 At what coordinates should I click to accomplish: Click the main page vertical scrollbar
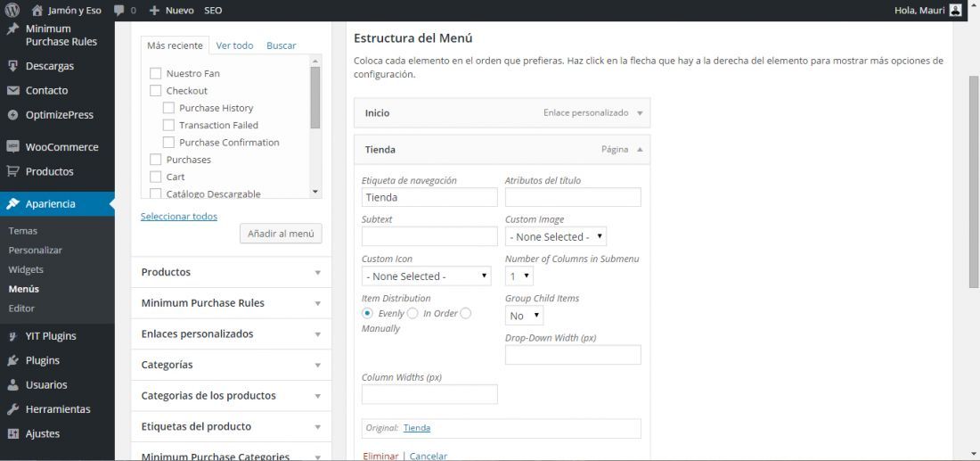(973, 181)
